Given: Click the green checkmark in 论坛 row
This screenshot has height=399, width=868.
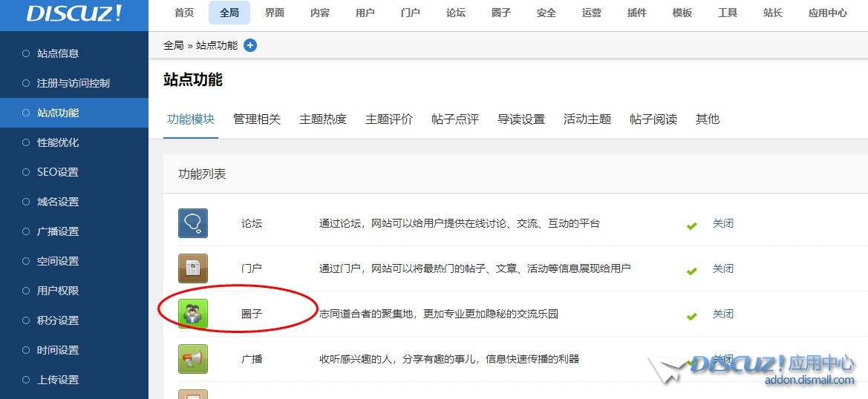Looking at the screenshot, I should (692, 225).
